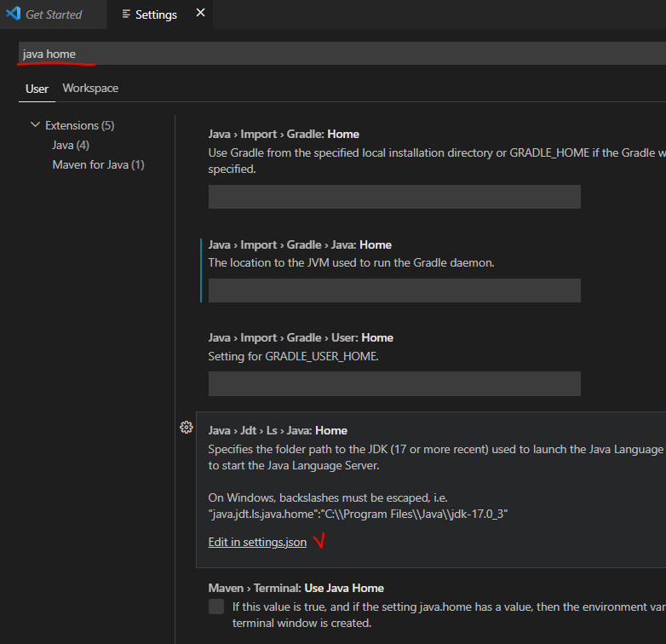This screenshot has width=666, height=644.
Task: Select Java (4) in settings tree
Action: tap(71, 146)
